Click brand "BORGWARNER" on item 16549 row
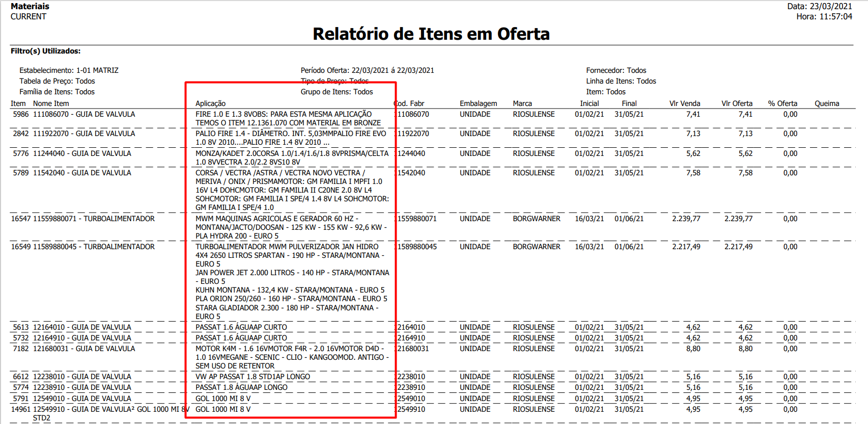Screen dimensions: 868x424 537,247
